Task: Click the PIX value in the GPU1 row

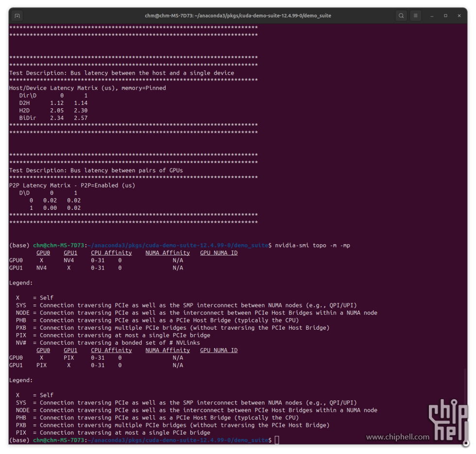Action: point(41,365)
